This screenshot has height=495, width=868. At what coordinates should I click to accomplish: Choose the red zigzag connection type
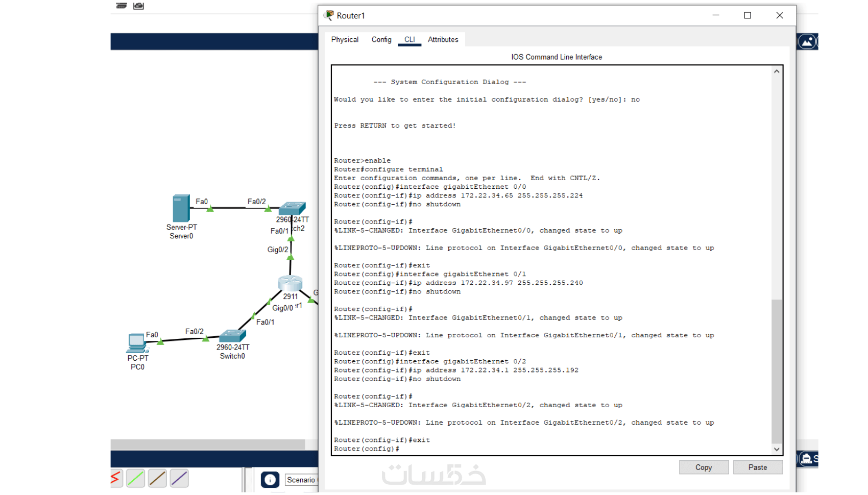point(116,478)
